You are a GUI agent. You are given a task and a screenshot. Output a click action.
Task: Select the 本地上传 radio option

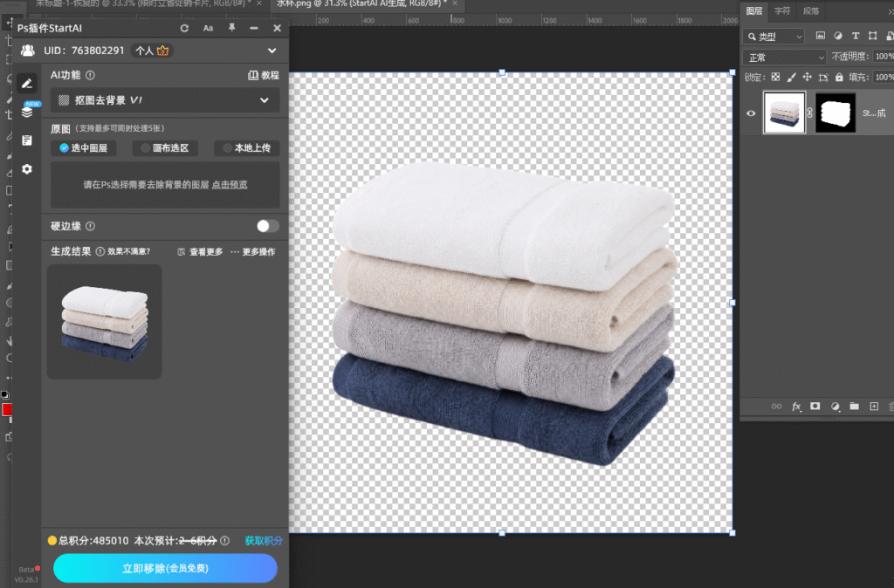pos(247,148)
